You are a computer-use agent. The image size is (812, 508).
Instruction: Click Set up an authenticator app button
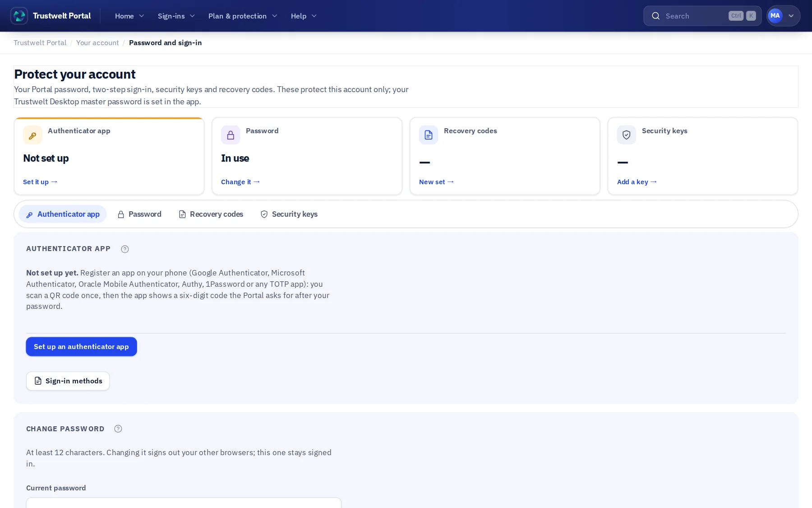tap(81, 347)
